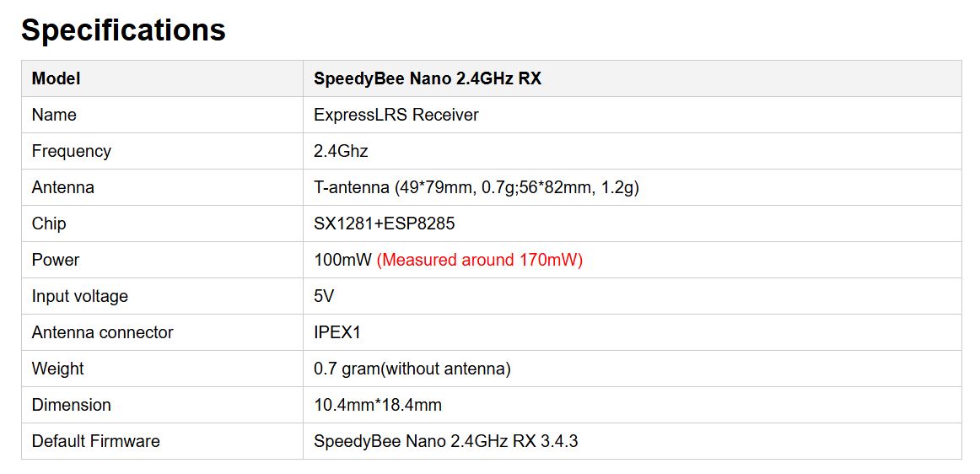
Task: Click the T-antenna dimensions text
Action: click(x=476, y=187)
